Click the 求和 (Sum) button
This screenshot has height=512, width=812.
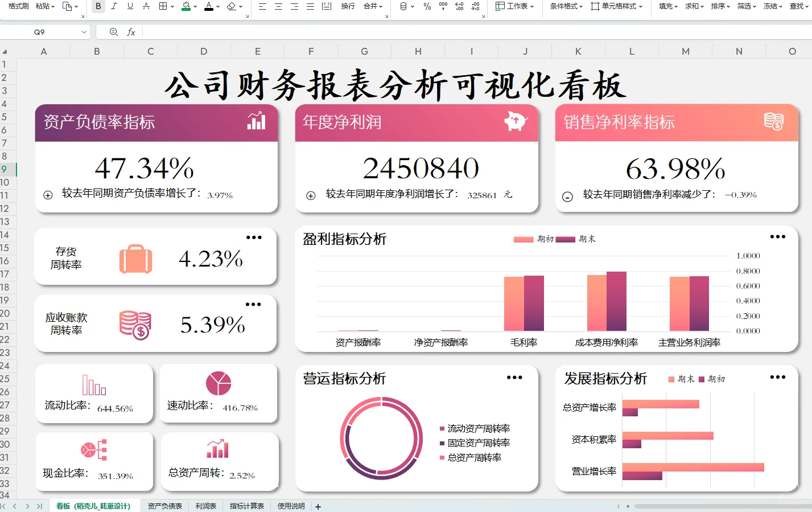click(x=691, y=6)
